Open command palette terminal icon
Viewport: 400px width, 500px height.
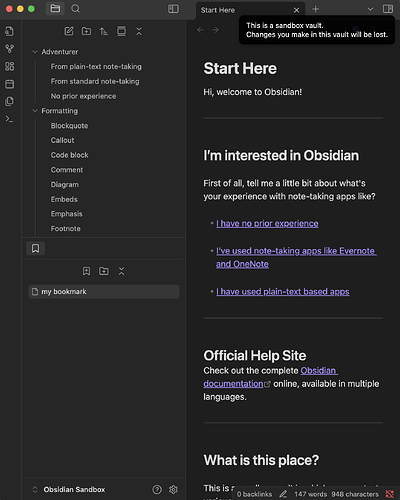pos(9,119)
